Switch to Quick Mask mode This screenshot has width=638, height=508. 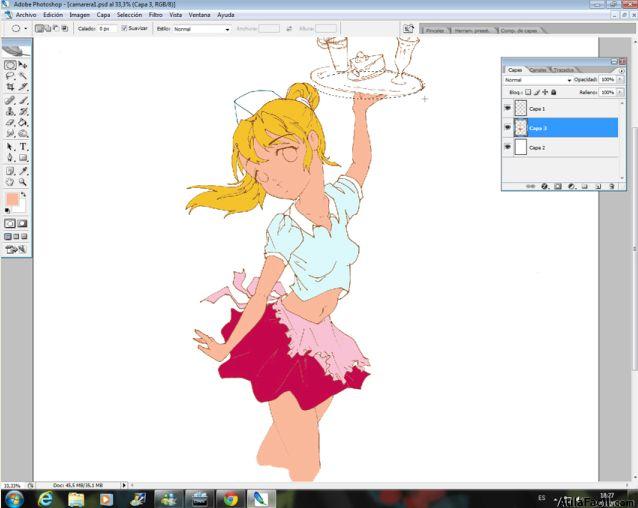pos(23,223)
